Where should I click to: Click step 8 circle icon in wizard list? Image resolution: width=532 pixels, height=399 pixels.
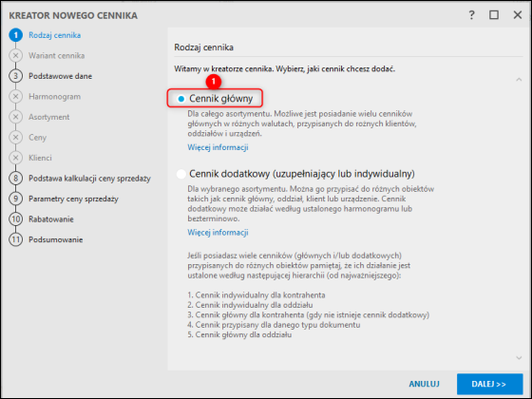click(x=15, y=179)
